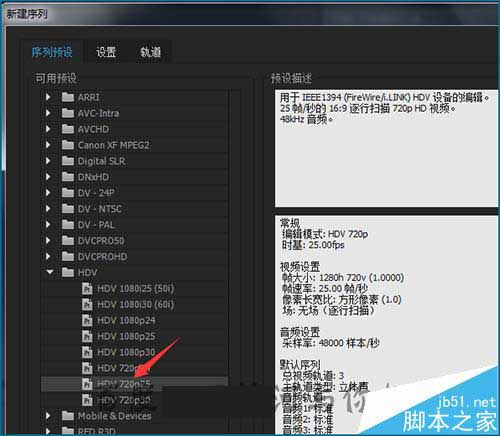The height and width of the screenshot is (436, 500).
Task: Expand the DVCPROHD folder arrow
Action: coord(48,256)
